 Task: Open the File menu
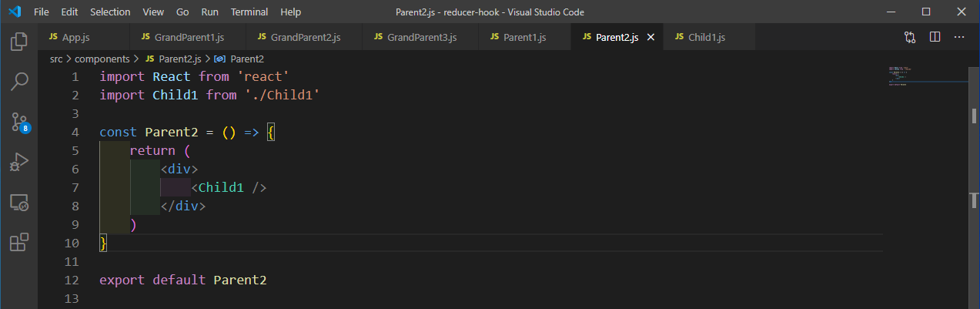42,12
